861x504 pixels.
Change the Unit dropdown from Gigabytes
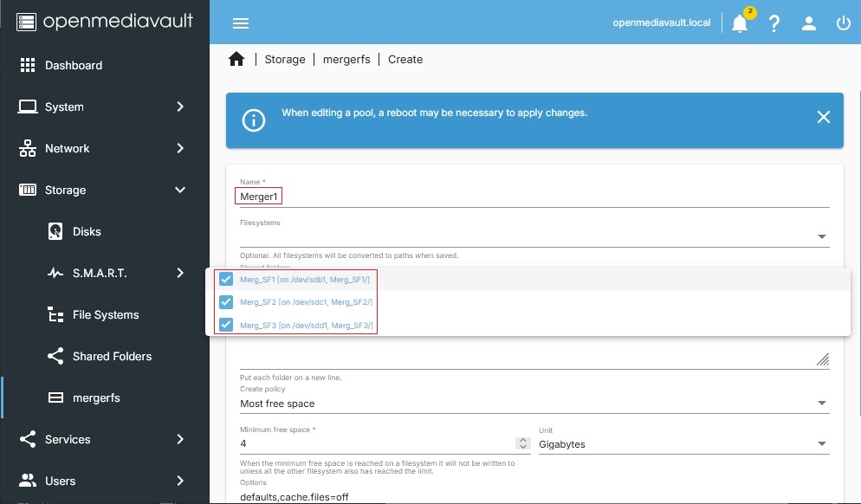pos(683,444)
